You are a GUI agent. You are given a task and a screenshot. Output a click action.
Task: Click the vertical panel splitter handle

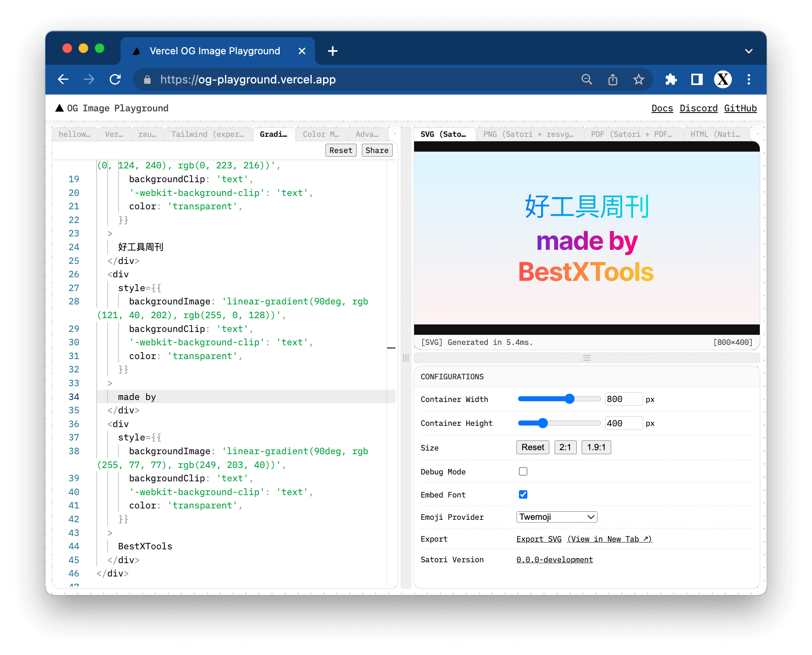[406, 358]
